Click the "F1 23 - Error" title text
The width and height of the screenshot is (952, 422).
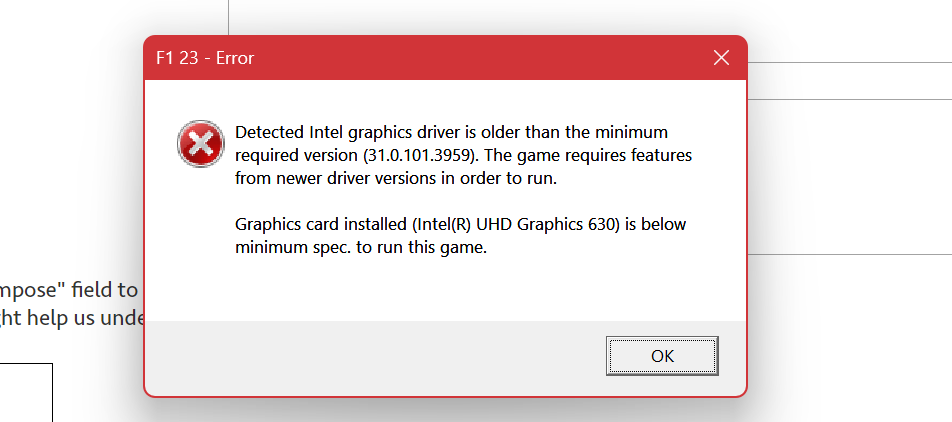tap(205, 58)
